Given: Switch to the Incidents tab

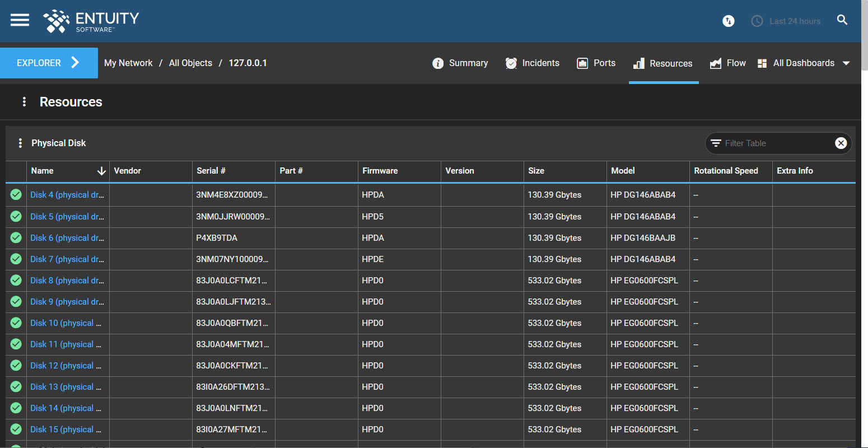Looking at the screenshot, I should coord(532,63).
